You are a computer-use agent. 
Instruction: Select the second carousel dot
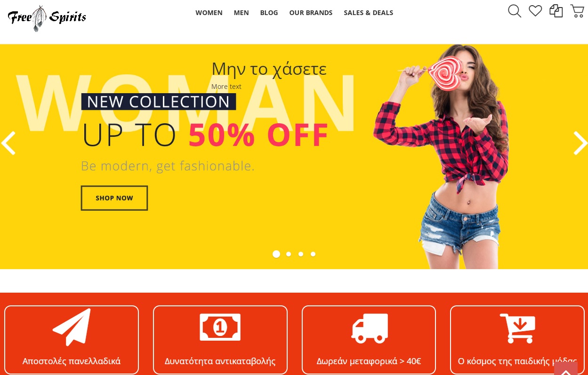(289, 254)
